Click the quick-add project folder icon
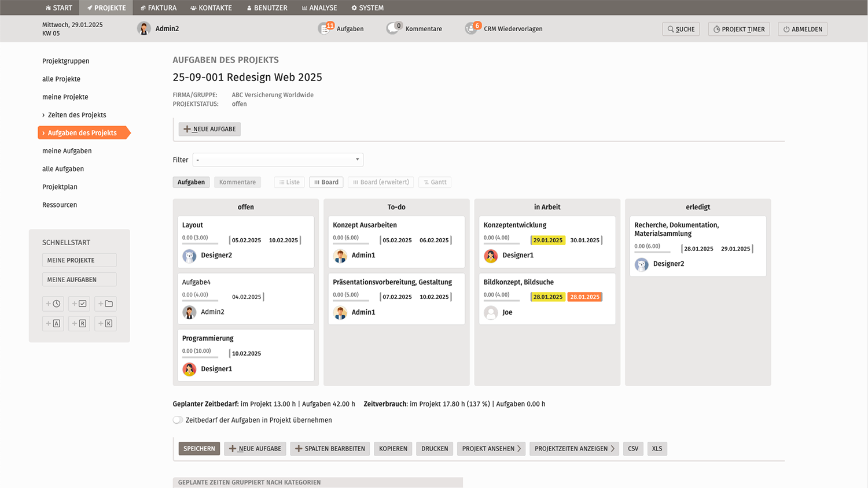Image resolution: width=868 pixels, height=488 pixels. coord(106,304)
